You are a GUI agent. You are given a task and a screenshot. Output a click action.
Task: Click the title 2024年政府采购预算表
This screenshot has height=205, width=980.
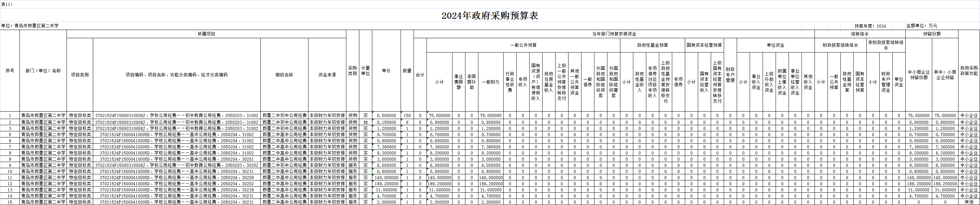coord(490,16)
